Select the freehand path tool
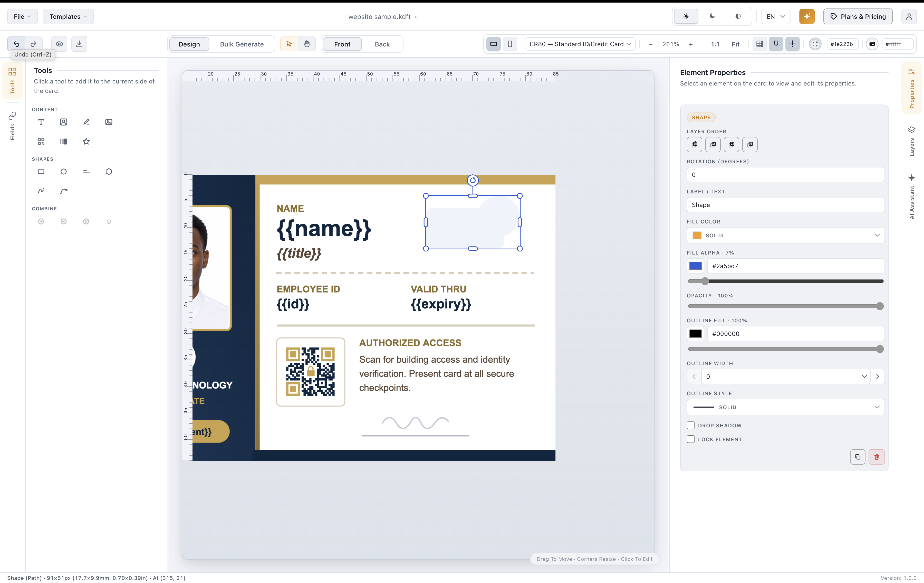The image size is (924, 583). (41, 191)
